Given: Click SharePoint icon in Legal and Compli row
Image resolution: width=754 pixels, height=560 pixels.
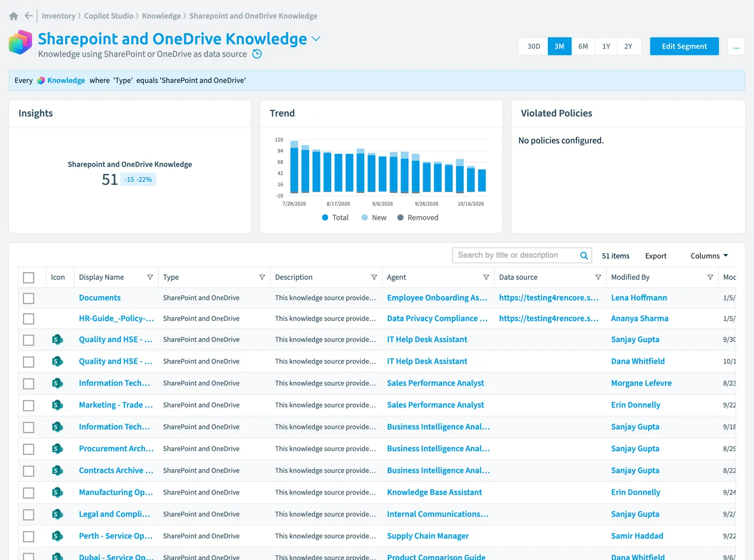Looking at the screenshot, I should (x=57, y=514).
